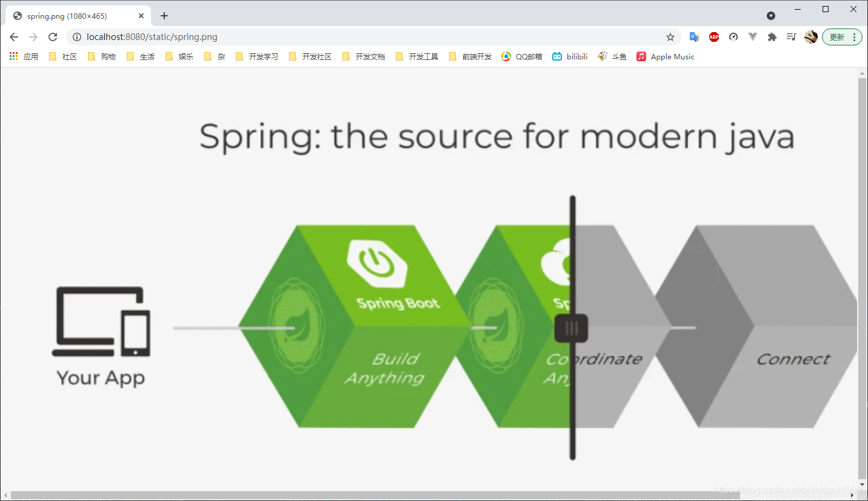Open the 前端开发 bookmark folder
The width and height of the screenshot is (868, 501).
point(470,56)
